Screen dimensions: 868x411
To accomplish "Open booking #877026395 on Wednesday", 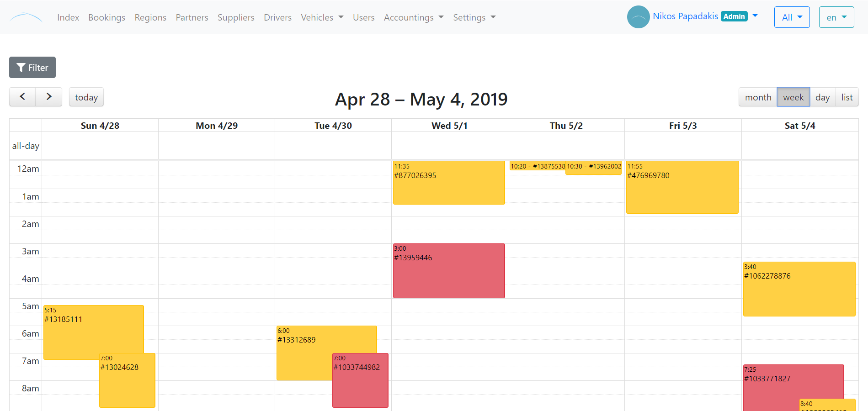I will [449, 183].
